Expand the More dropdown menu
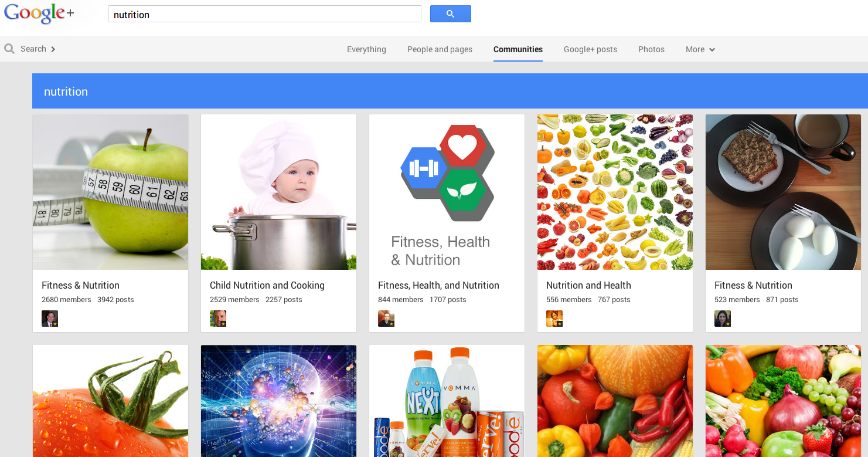Screen dimensions: 868x457 (x=700, y=49)
